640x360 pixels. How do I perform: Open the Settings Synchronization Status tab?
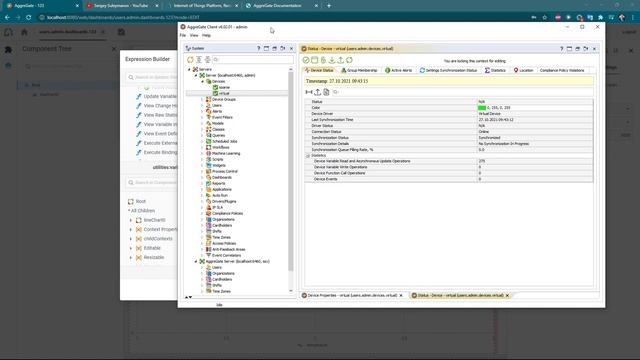(448, 71)
